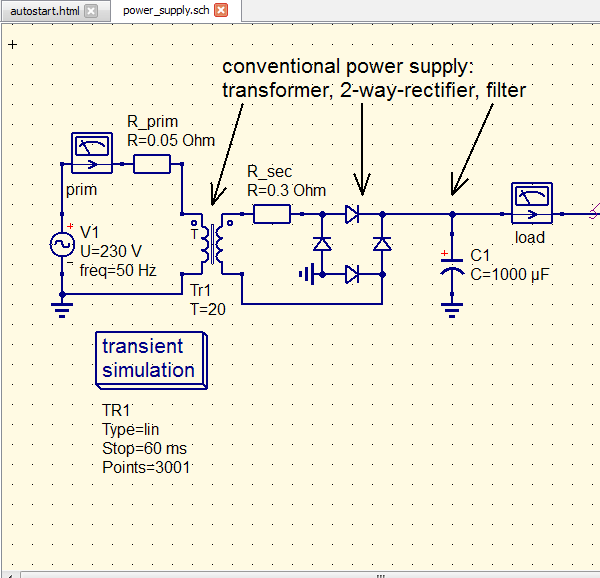This screenshot has width=600, height=578.
Task: Click the 'conventional power supply' annotation text
Action: click(351, 67)
